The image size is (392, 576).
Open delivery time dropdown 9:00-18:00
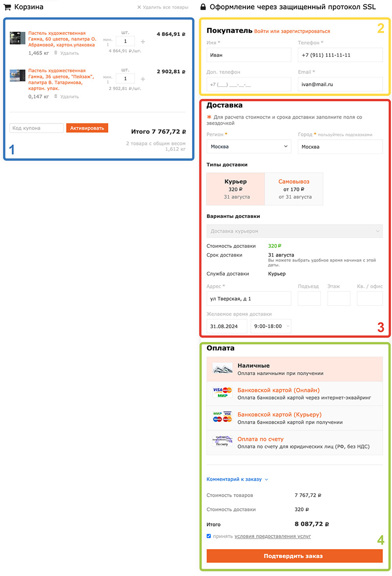[x=271, y=326]
